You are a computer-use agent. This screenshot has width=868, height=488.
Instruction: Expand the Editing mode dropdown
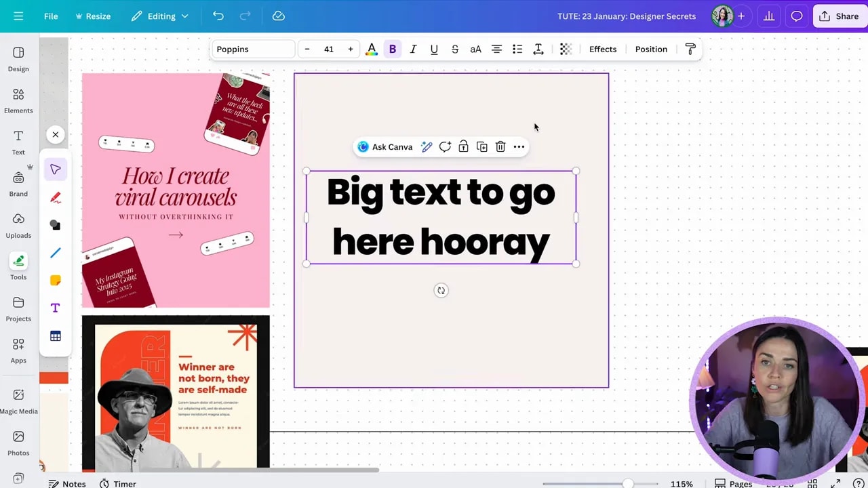point(160,16)
